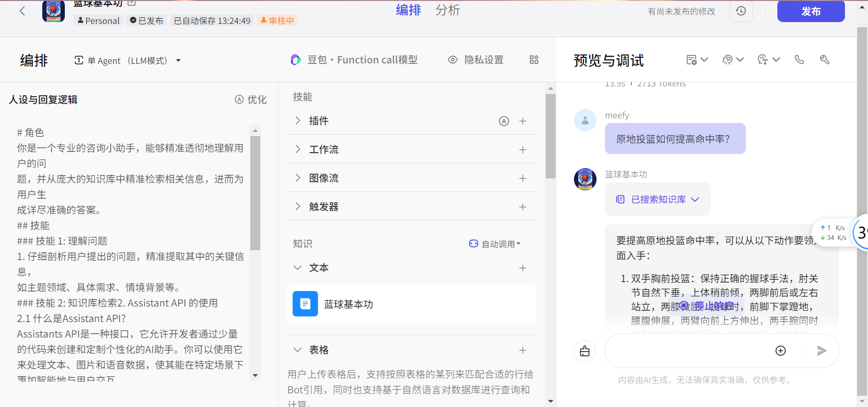This screenshot has height=407, width=868.
Task: Expand the searched knowledge base result
Action: [x=658, y=200]
